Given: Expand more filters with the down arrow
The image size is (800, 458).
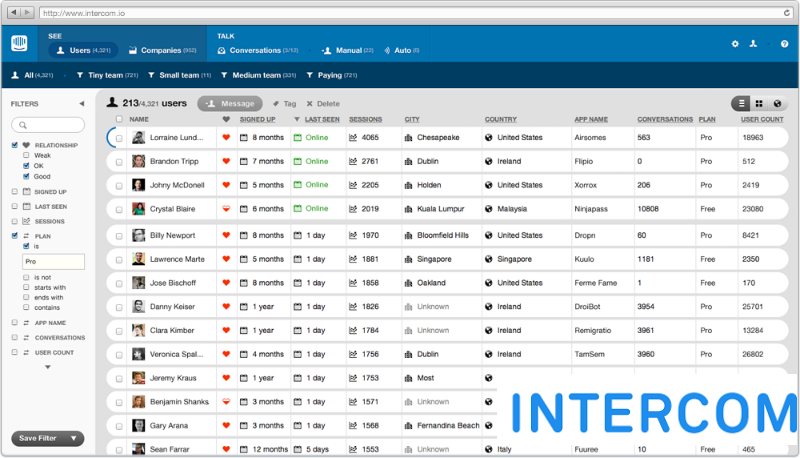Looking at the screenshot, I should [x=48, y=368].
